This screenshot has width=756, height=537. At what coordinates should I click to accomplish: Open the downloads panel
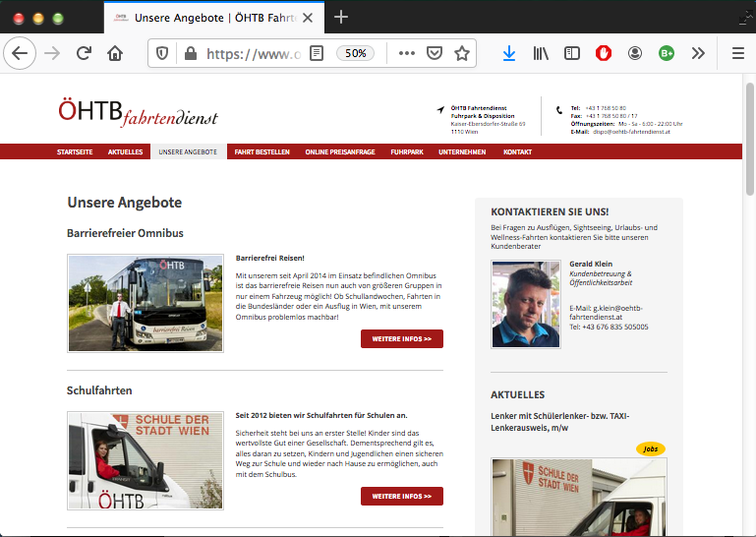tap(509, 53)
